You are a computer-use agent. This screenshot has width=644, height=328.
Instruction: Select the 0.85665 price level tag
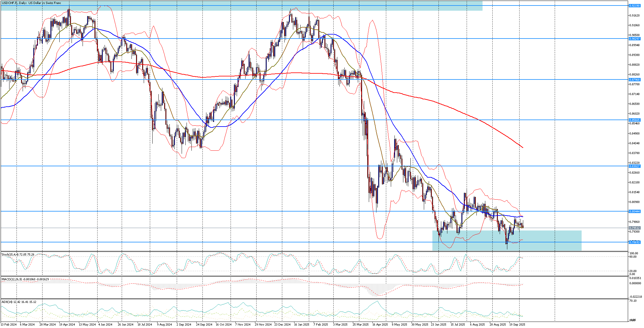click(x=634, y=120)
